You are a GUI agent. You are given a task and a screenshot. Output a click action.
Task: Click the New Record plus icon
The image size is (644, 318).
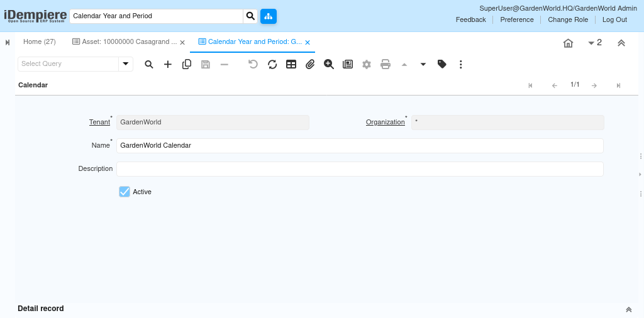pos(168,64)
